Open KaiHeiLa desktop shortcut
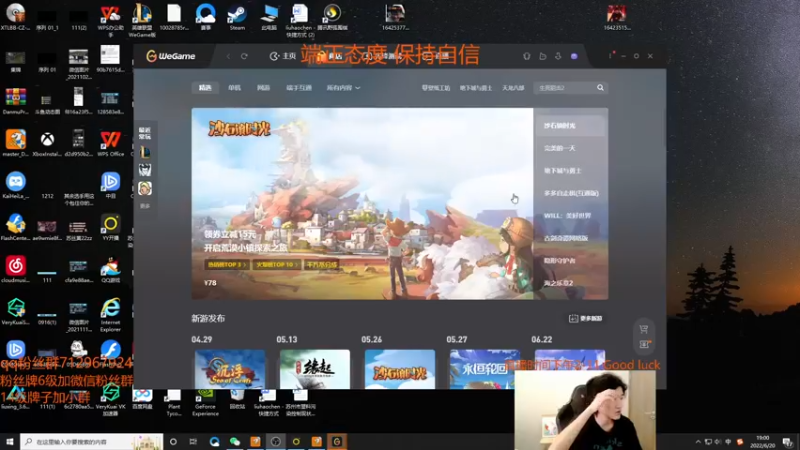 (x=15, y=186)
